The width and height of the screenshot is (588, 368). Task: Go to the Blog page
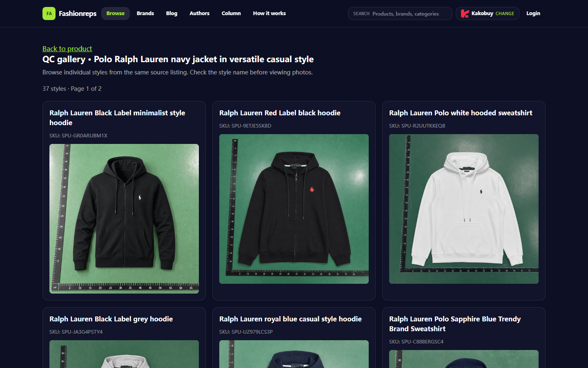(x=171, y=13)
